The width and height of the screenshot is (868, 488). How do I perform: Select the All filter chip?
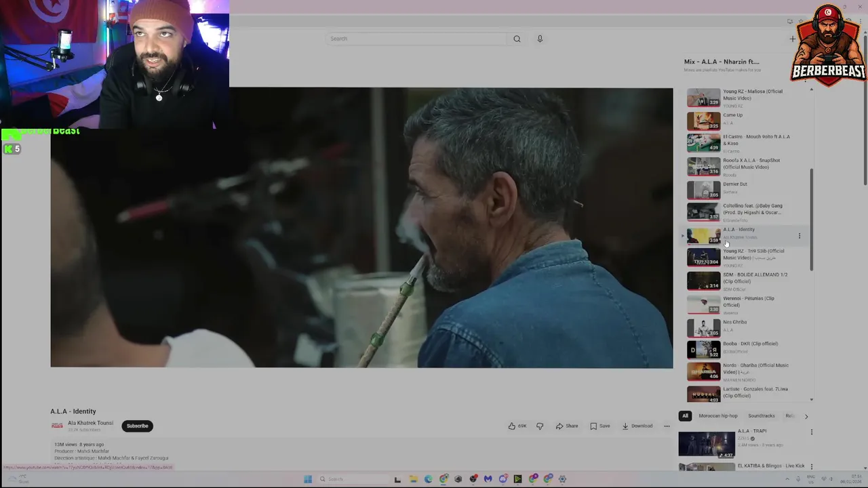[x=685, y=416]
